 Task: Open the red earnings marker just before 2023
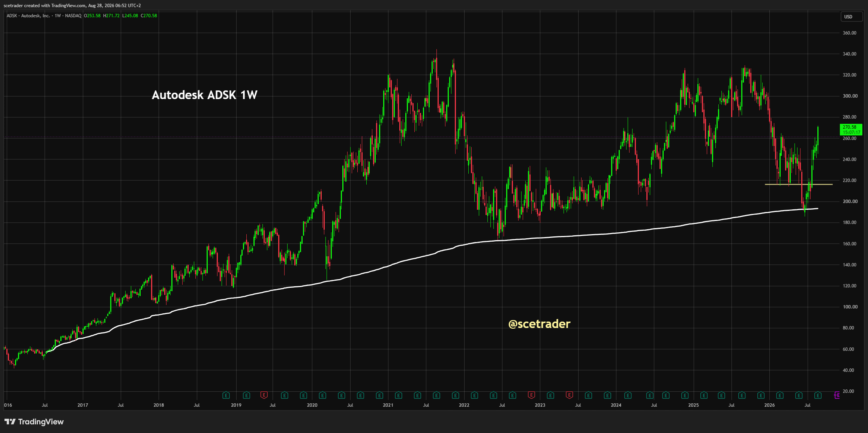[x=531, y=395]
